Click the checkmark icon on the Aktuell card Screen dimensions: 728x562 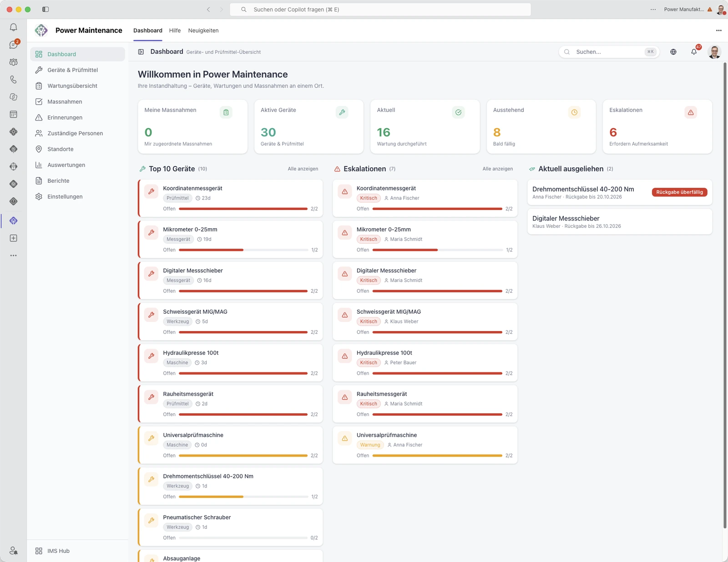pyautogui.click(x=458, y=112)
